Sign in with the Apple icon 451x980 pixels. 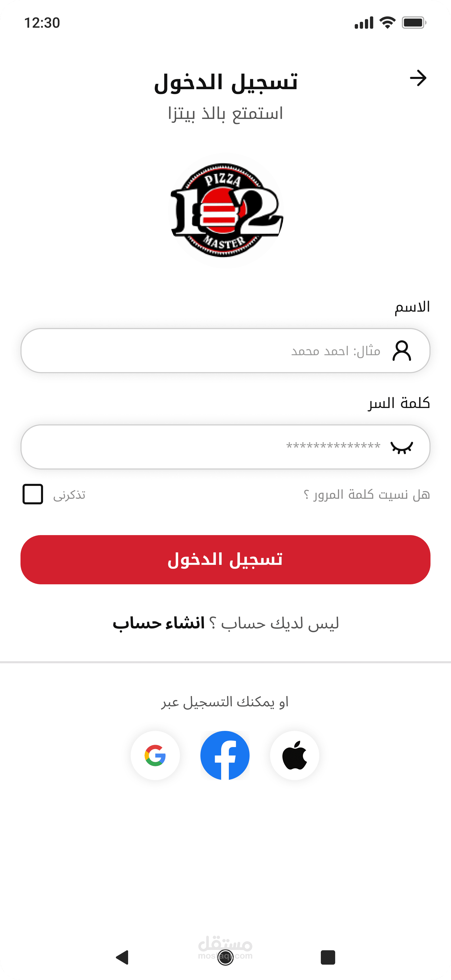295,755
